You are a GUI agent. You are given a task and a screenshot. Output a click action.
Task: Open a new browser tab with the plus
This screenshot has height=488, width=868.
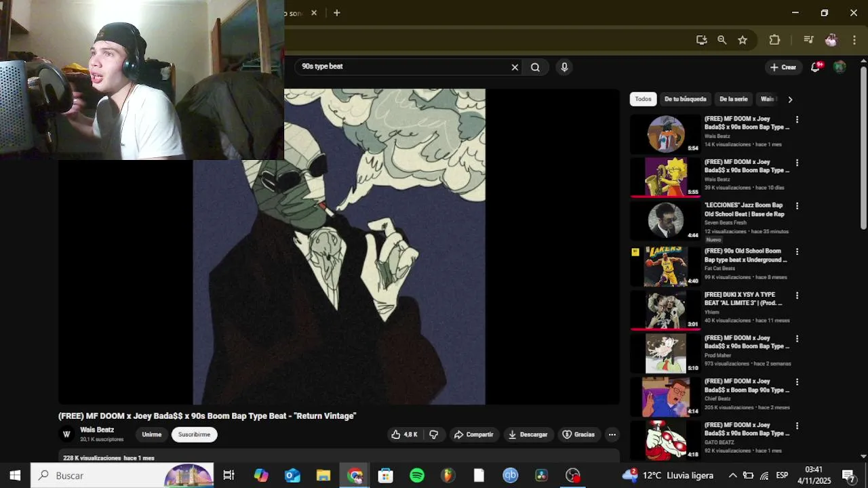point(336,13)
